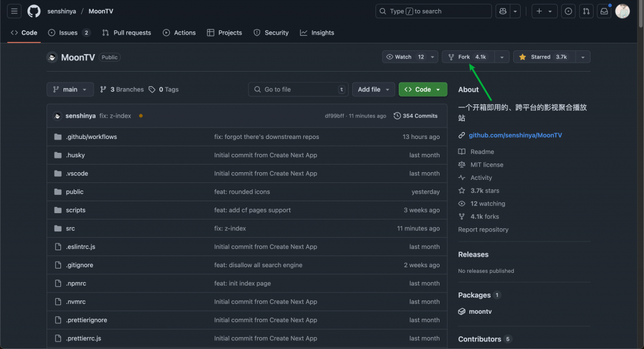
Task: Toggle the Starred button for MoonTV
Action: tap(544, 57)
